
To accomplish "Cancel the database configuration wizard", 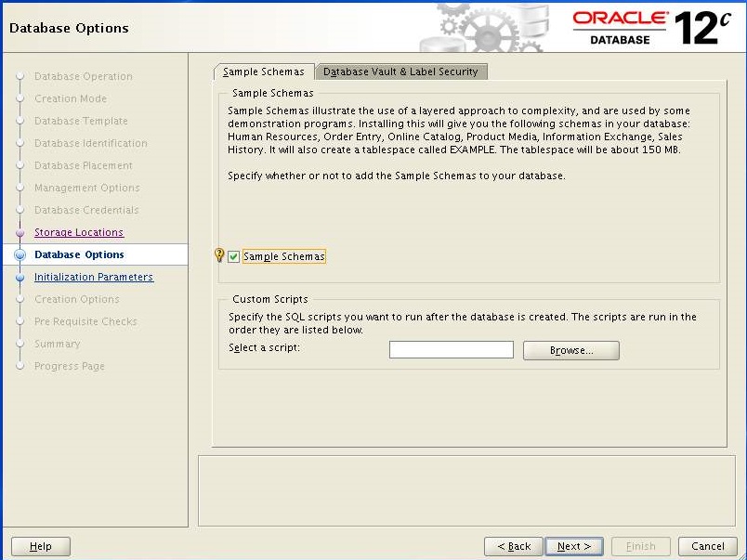I will (x=707, y=546).
